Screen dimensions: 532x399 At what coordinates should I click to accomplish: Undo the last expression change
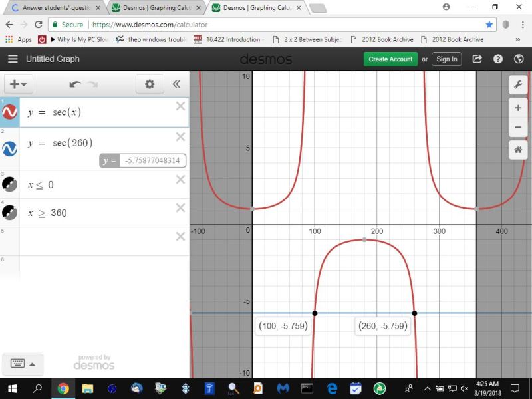coord(74,84)
